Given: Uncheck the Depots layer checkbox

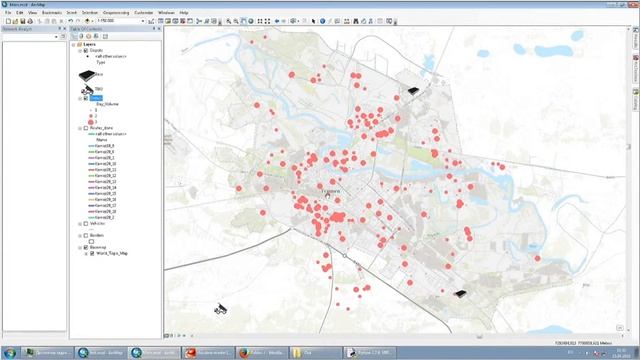Looking at the screenshot, I should click(86, 50).
